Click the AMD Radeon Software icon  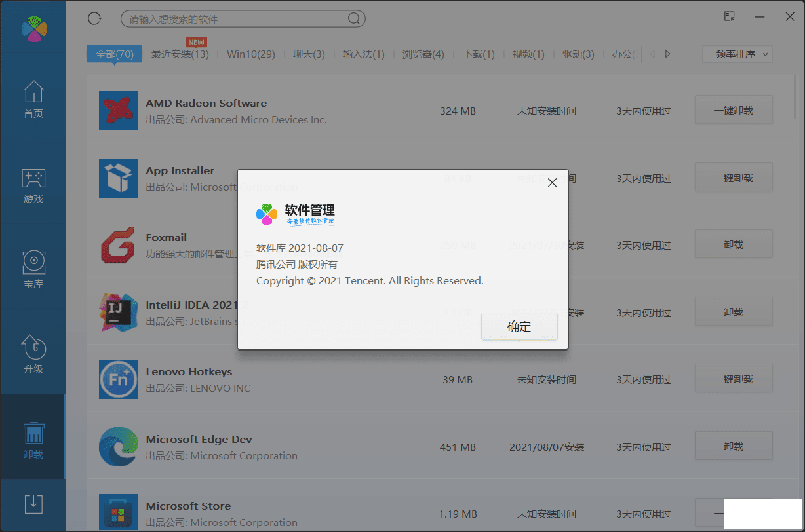point(119,111)
